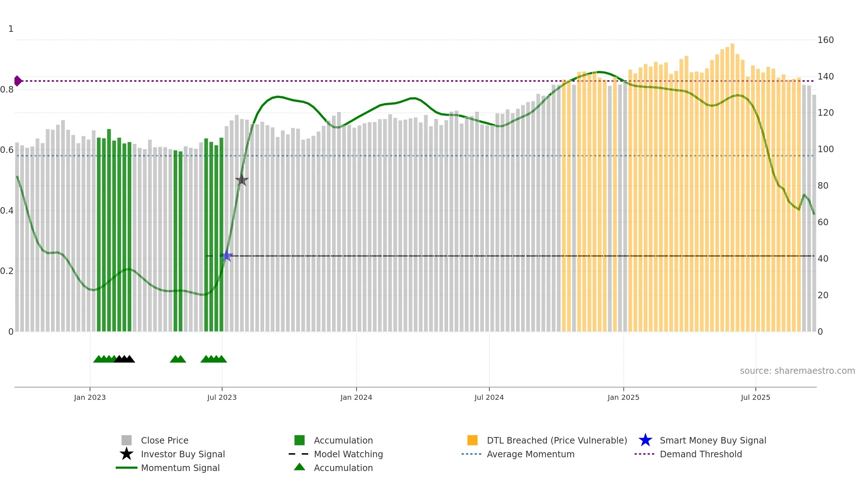Screen dimensions: 868x488
Task: Toggle Demand Threshold legend entry
Action: pos(701,454)
